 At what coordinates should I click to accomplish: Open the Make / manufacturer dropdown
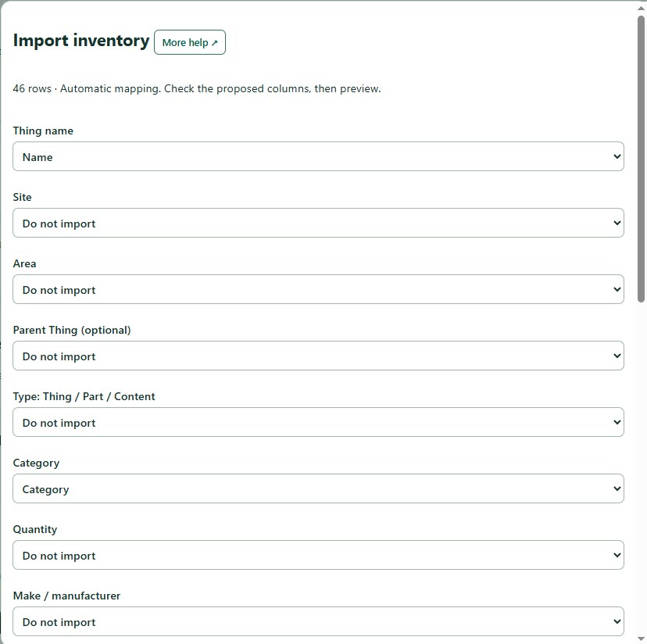[x=318, y=621]
